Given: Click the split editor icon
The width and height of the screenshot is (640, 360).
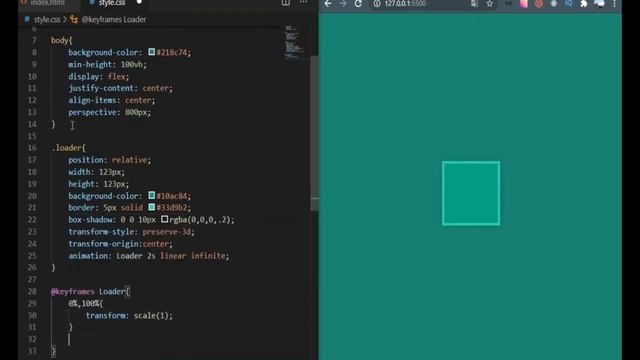Looking at the screenshot, I should (286, 3).
